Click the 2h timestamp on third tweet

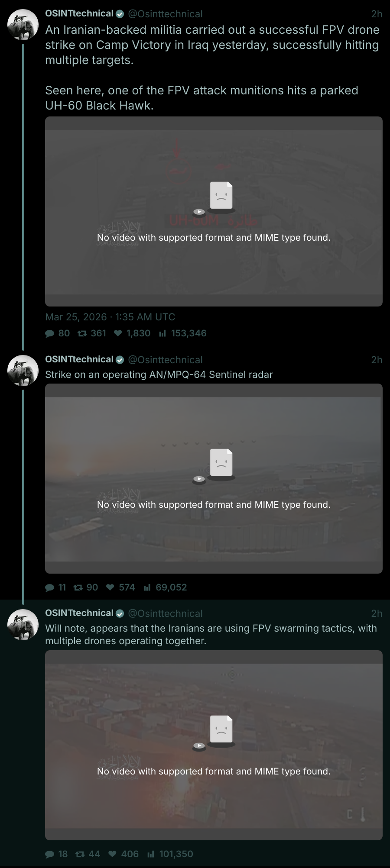point(377,613)
